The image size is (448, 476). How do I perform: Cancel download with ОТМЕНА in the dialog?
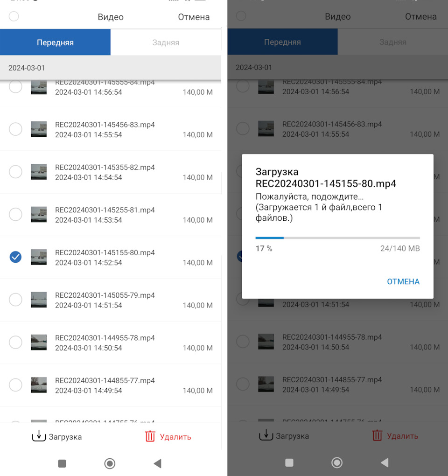pyautogui.click(x=403, y=281)
